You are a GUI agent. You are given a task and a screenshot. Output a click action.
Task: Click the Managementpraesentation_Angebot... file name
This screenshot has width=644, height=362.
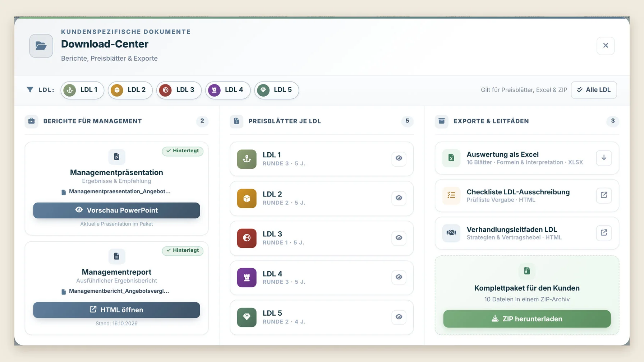(x=120, y=191)
